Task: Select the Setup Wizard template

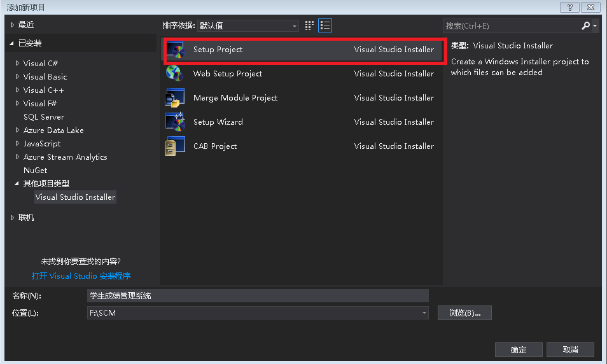Action: pyautogui.click(x=302, y=122)
